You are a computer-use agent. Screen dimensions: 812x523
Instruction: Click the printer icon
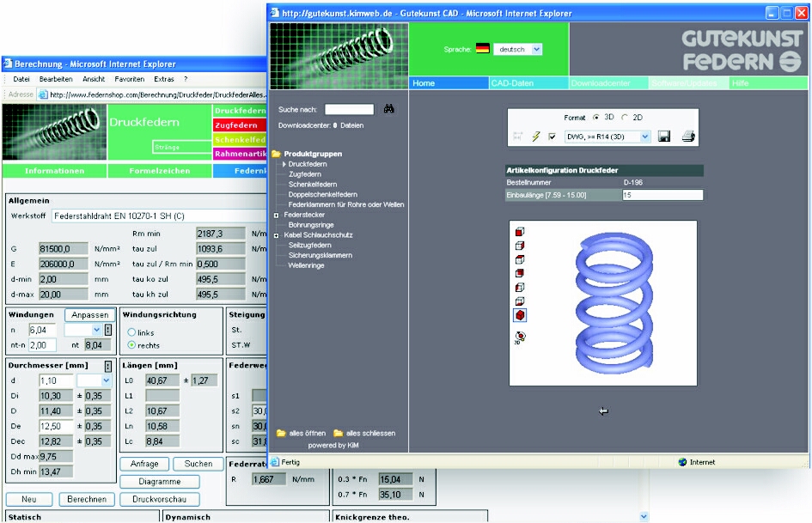tap(687, 137)
